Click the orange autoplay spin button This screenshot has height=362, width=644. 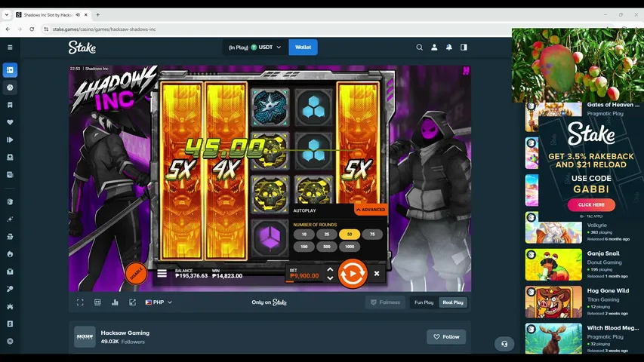353,273
